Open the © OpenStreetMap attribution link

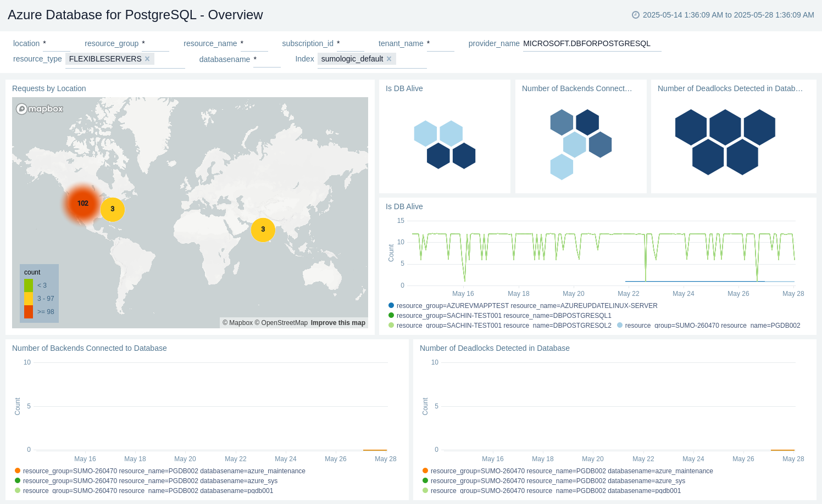pyautogui.click(x=281, y=323)
